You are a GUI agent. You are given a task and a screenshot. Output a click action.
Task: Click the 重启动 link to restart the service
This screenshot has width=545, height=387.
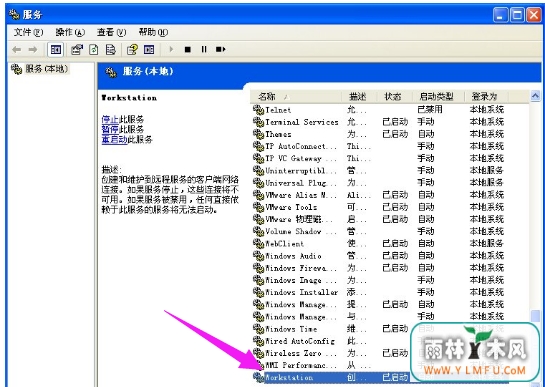[114, 139]
